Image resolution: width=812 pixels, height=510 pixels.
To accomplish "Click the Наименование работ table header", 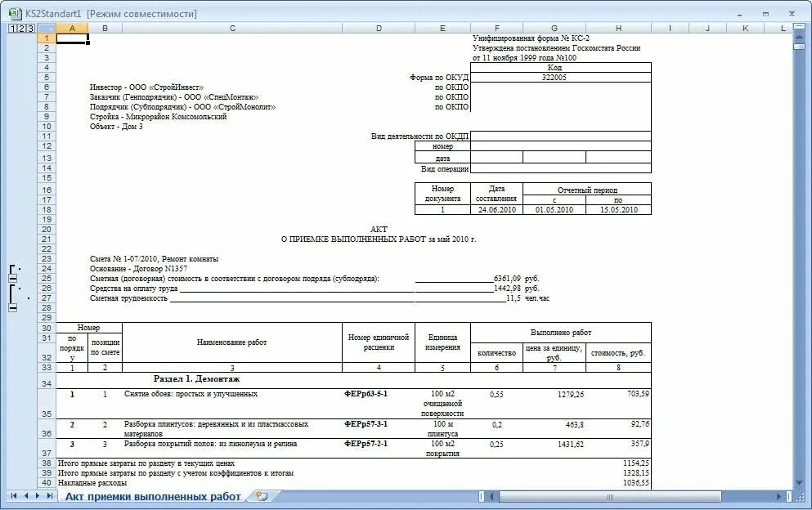I will click(x=232, y=342).
